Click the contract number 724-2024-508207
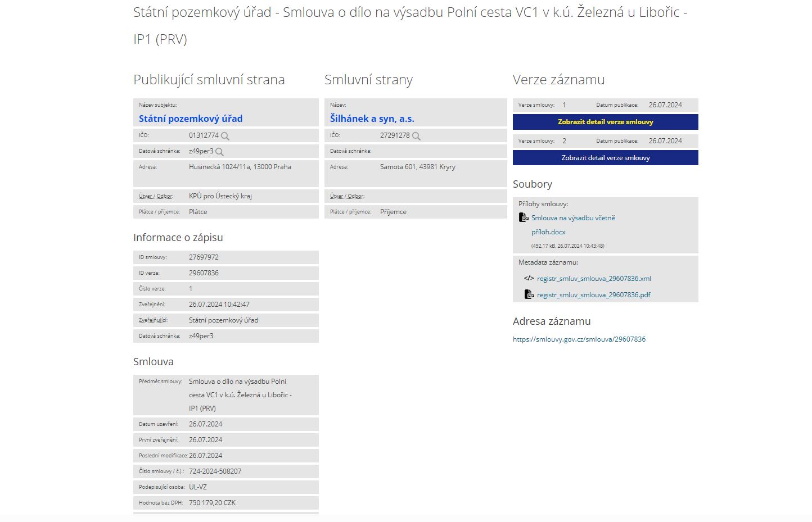812x522 pixels. click(215, 471)
